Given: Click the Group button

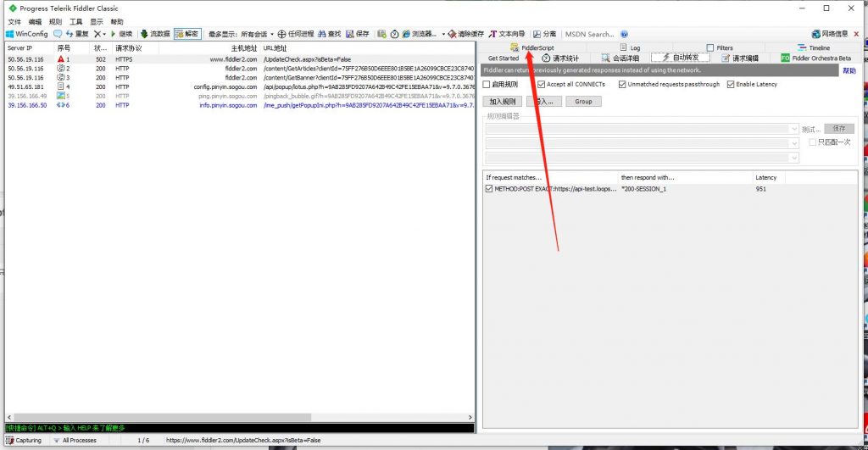Looking at the screenshot, I should coord(583,102).
